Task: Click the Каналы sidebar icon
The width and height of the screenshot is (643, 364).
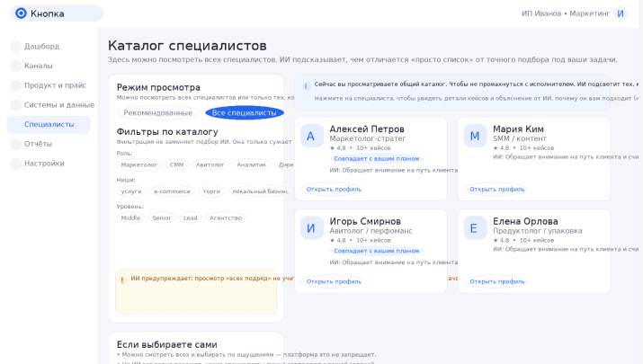Action: 15,66
